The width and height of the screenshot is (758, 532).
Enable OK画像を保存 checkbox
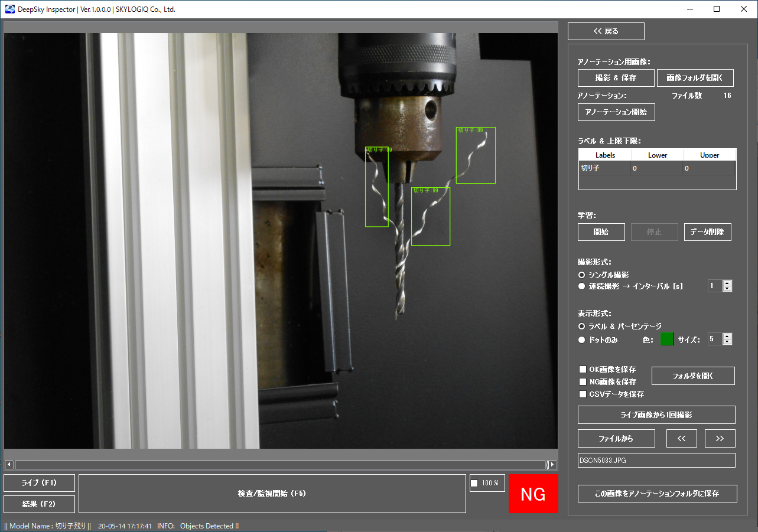click(x=583, y=370)
